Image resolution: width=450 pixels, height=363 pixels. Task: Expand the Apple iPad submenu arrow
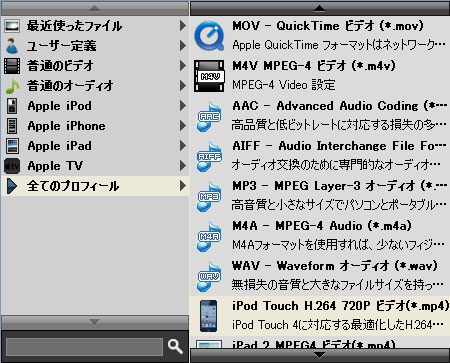(182, 146)
